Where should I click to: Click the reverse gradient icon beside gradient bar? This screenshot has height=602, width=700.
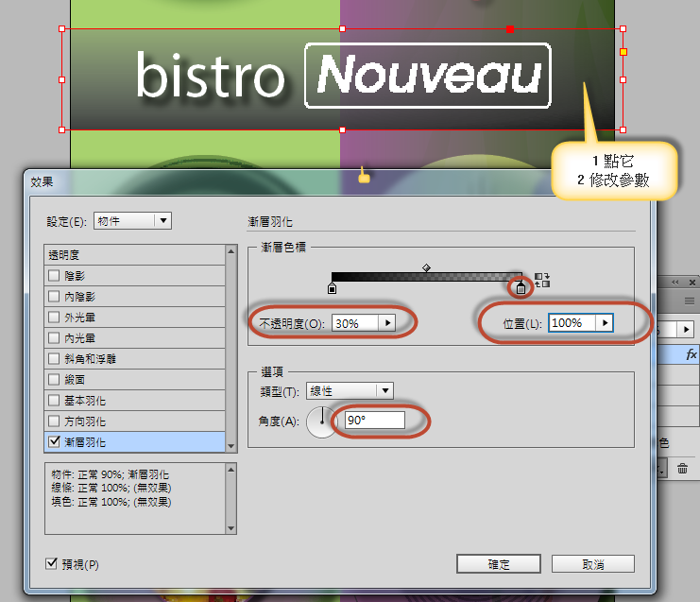[x=542, y=280]
